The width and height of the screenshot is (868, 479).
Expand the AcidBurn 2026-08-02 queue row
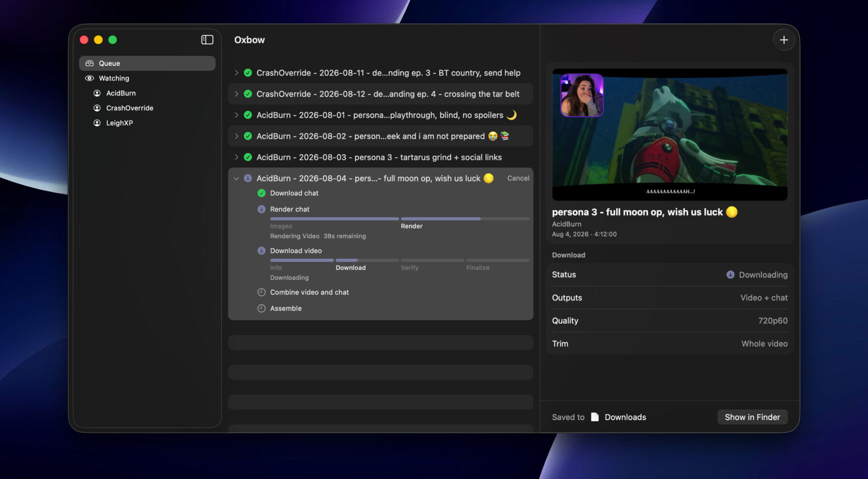click(236, 136)
